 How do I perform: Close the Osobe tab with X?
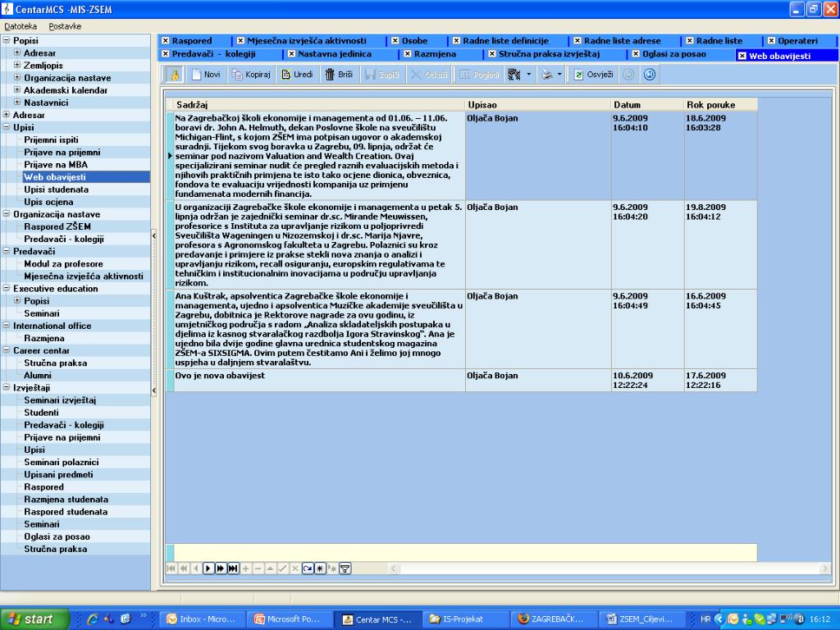coord(395,41)
